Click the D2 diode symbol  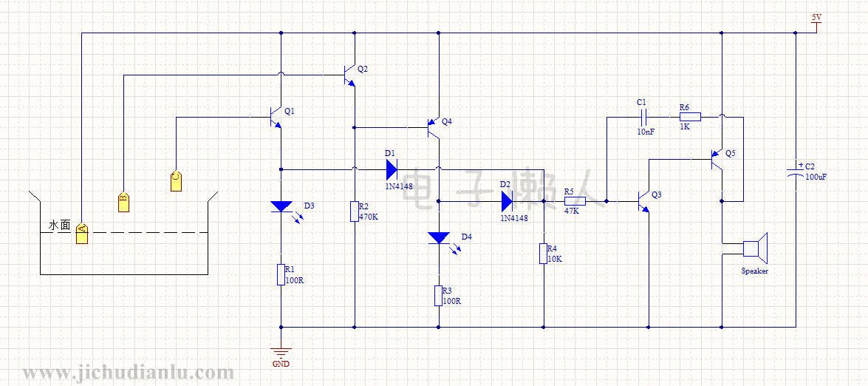[x=507, y=202]
